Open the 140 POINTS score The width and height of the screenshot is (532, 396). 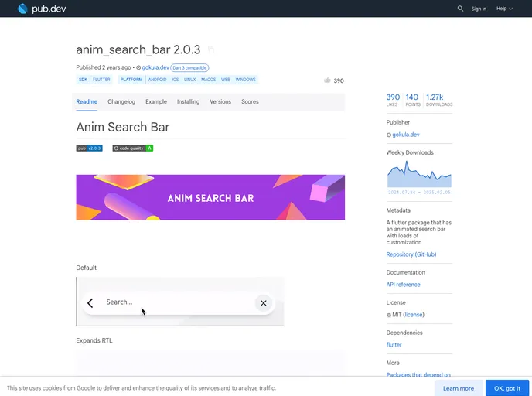413,100
